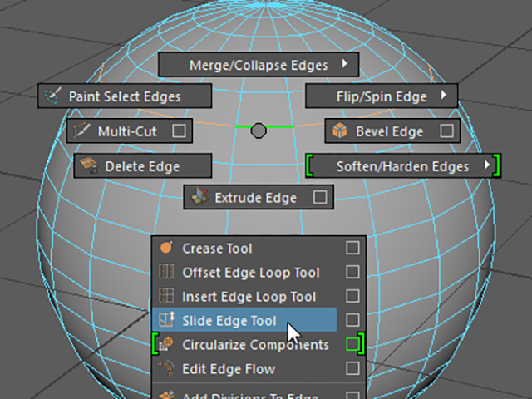The image size is (532, 399).
Task: Click the Insert Edge Loop Tool icon
Action: 166,296
